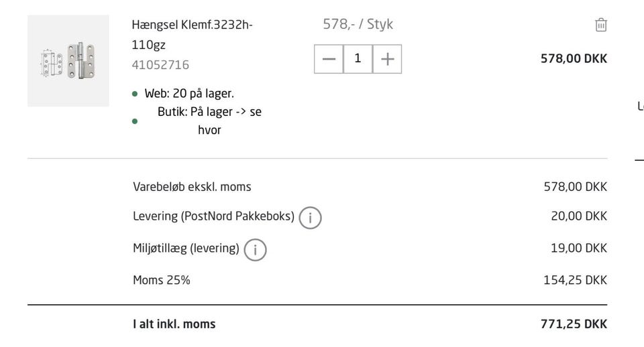This screenshot has height=347, width=644.
Task: Click the 'Moms 25%' label
Action: tap(161, 280)
